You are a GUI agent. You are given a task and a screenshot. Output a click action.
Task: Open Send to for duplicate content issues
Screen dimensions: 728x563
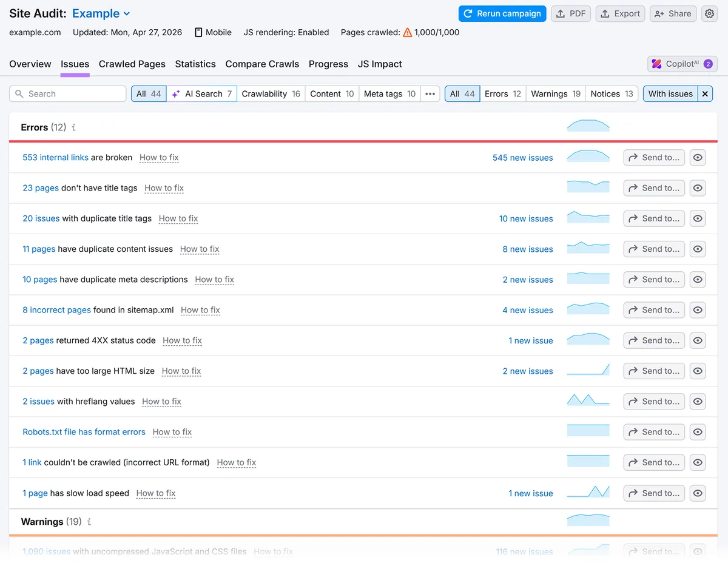(654, 249)
